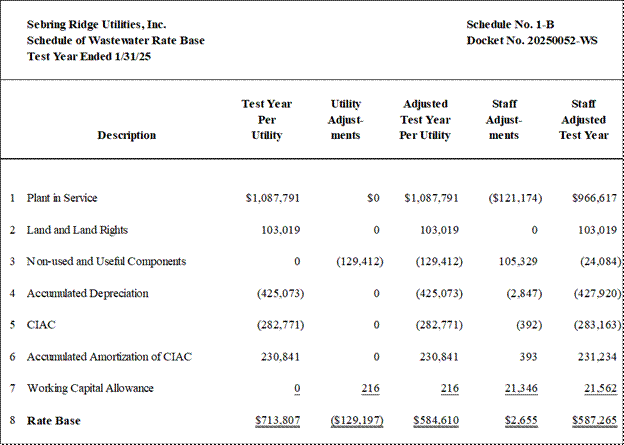The height and width of the screenshot is (445, 624).
Task: Click the Test Year Per Utility header
Action: point(267,120)
